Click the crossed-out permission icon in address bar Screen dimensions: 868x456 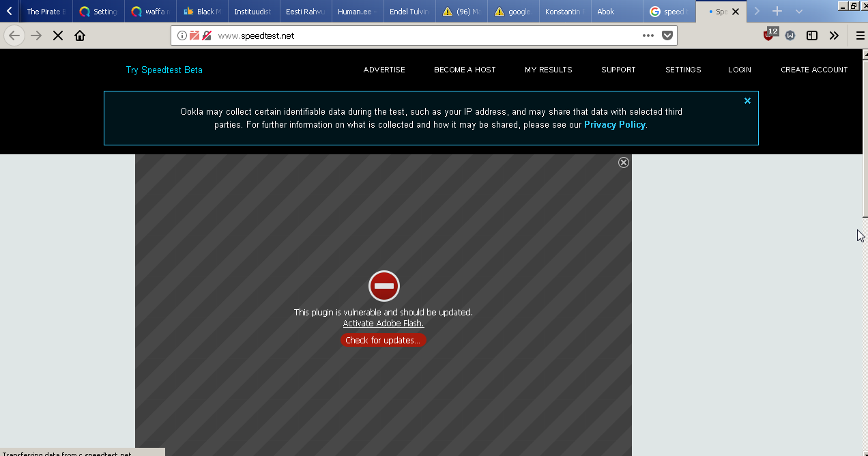tap(207, 35)
